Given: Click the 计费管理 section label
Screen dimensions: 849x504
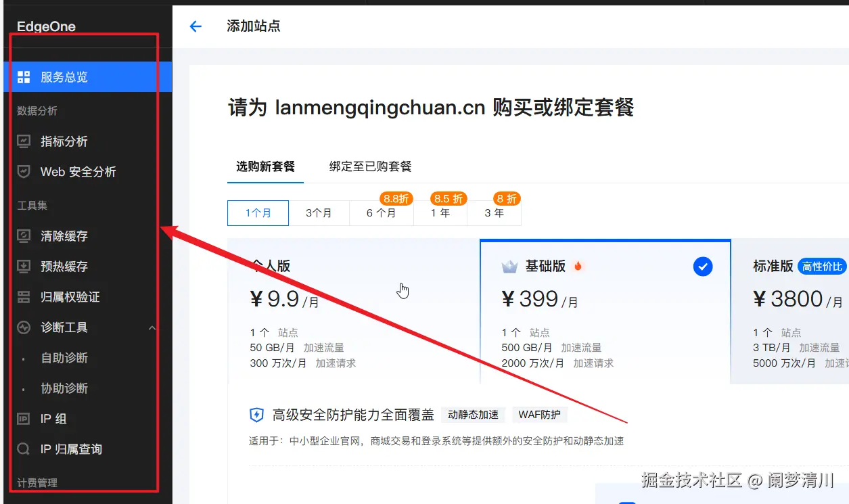Looking at the screenshot, I should coord(37,483).
